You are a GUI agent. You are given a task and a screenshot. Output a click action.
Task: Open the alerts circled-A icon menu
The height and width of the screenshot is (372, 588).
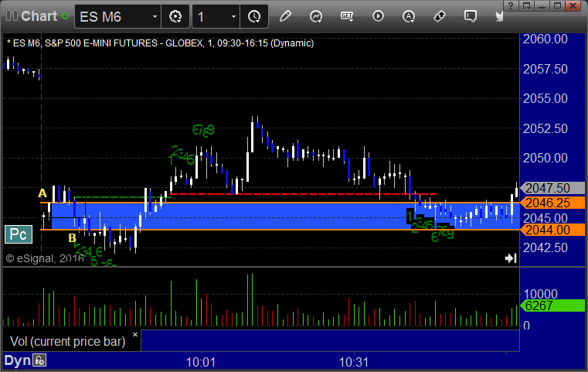pos(409,16)
